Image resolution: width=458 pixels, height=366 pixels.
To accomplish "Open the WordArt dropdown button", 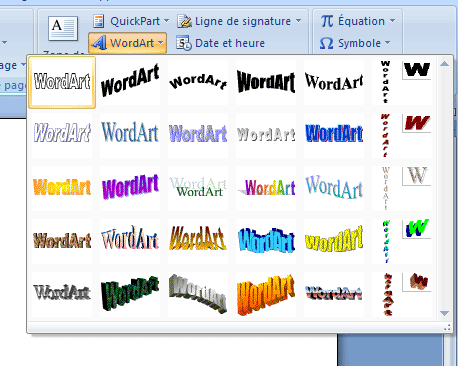I will pyautogui.click(x=127, y=43).
